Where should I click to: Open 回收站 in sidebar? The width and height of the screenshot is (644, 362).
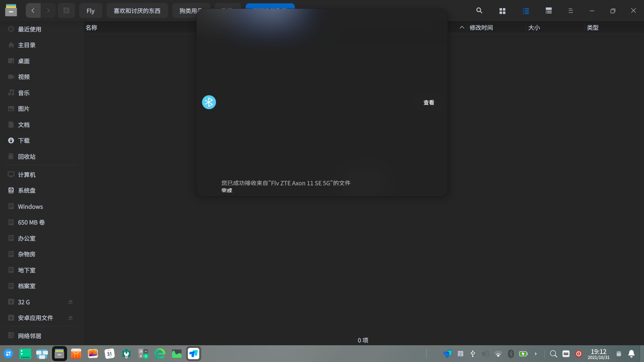coord(26,157)
